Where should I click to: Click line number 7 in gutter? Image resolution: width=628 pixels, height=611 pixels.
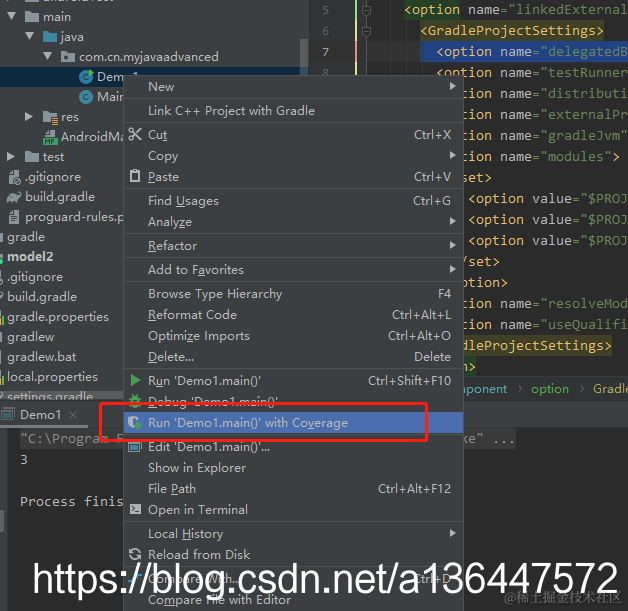(325, 52)
